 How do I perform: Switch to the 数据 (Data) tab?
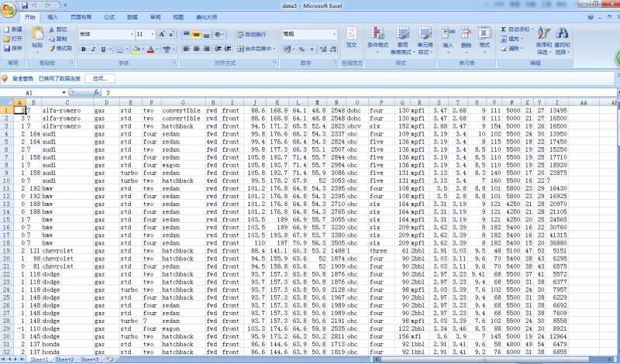tap(132, 17)
